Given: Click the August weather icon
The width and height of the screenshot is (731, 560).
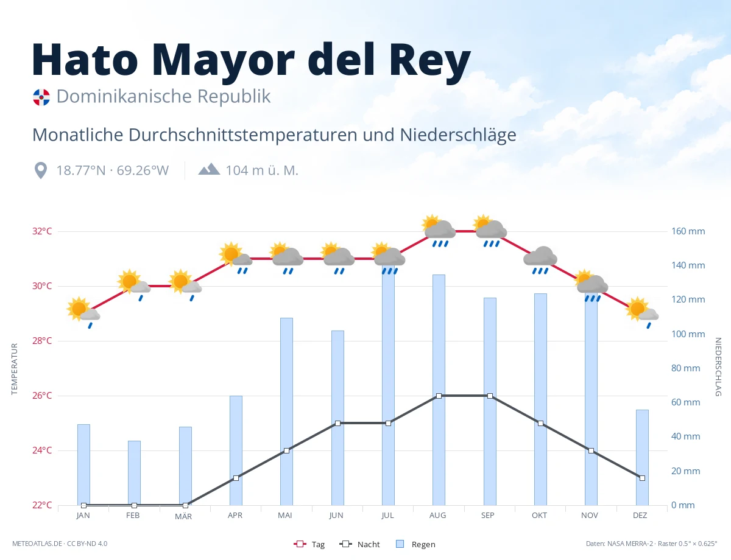Looking at the screenshot, I should click(439, 231).
